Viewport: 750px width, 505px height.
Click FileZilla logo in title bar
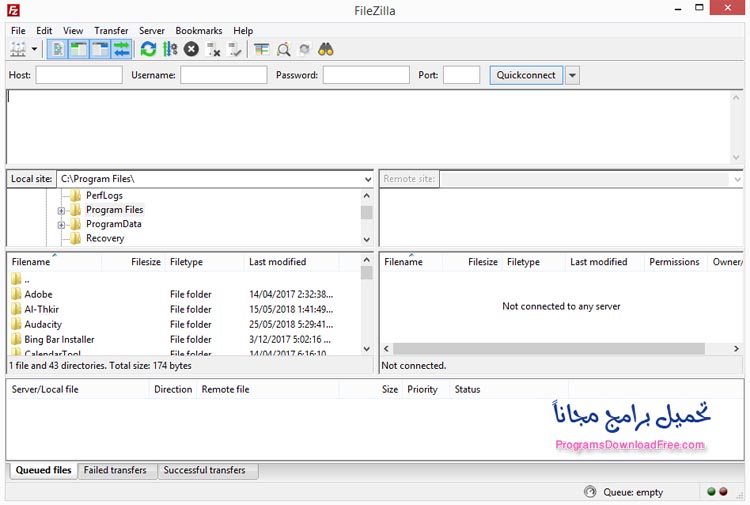tap(13, 10)
